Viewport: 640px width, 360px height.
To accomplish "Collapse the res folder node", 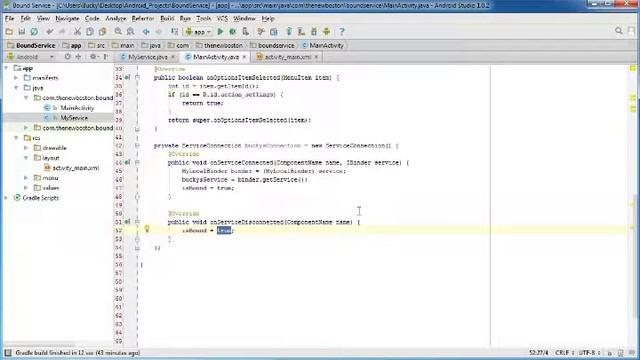I will pos(16,138).
